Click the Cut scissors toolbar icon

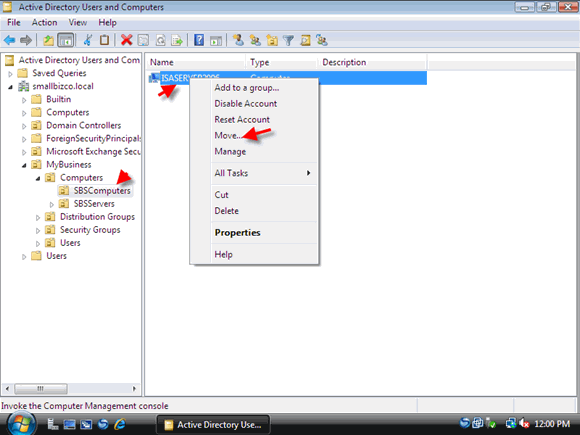(88, 40)
